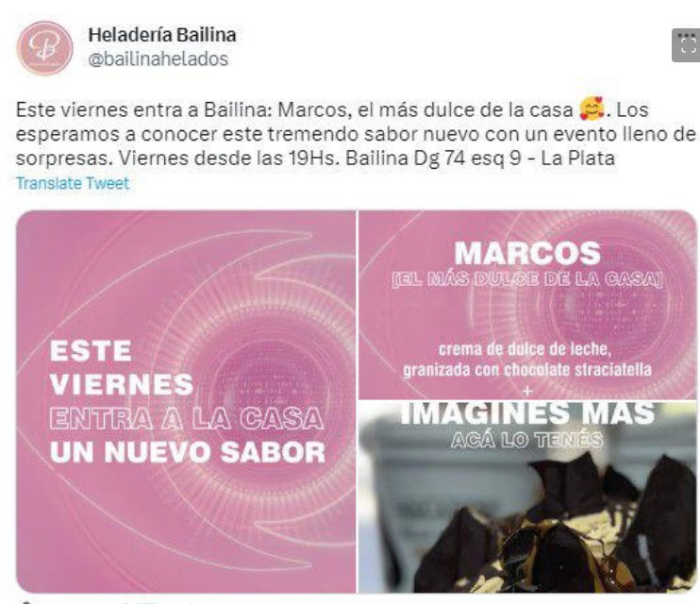The image size is (700, 604).
Task: Open the Heladería Bailina display name
Action: point(162,35)
